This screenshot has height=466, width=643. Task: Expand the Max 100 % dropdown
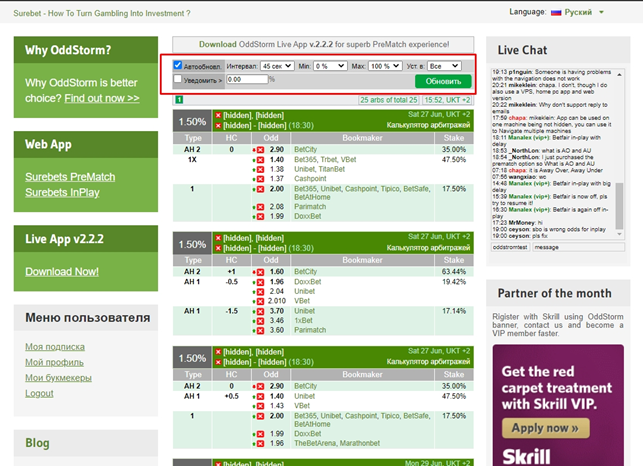(x=384, y=66)
